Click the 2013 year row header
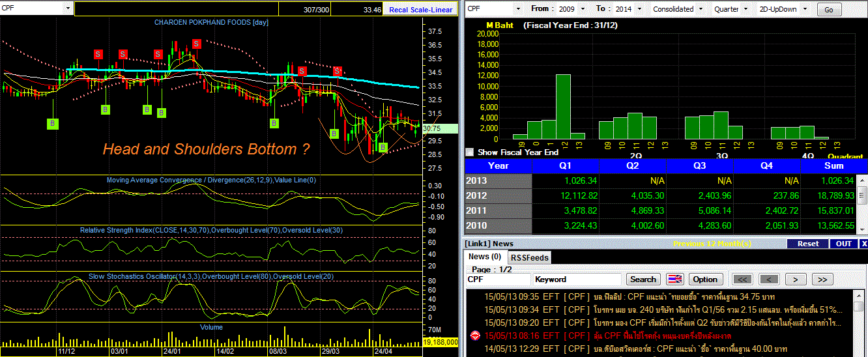The width and height of the screenshot is (868, 357). click(499, 180)
